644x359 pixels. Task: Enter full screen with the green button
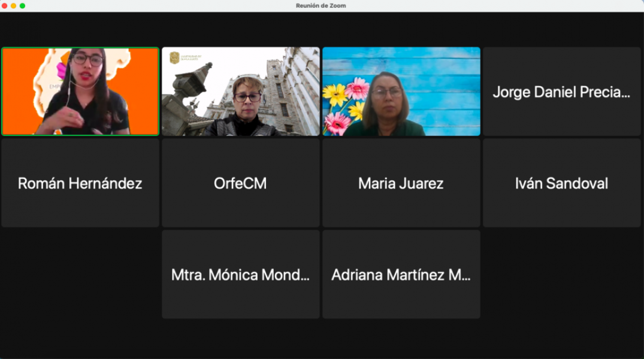click(x=22, y=5)
